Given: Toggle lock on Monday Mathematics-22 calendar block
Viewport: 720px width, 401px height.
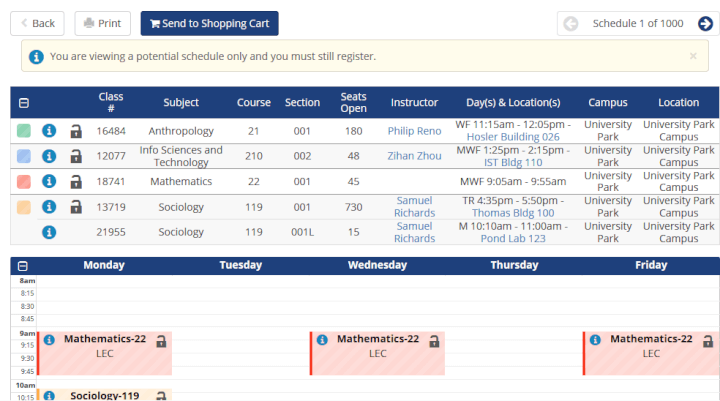Looking at the screenshot, I should 161,341.
